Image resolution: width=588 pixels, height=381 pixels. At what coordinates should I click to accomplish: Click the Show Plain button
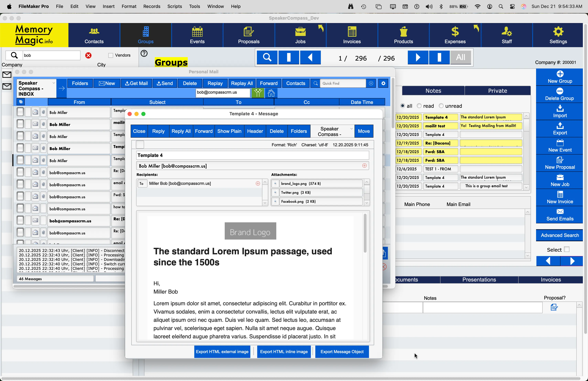point(229,131)
